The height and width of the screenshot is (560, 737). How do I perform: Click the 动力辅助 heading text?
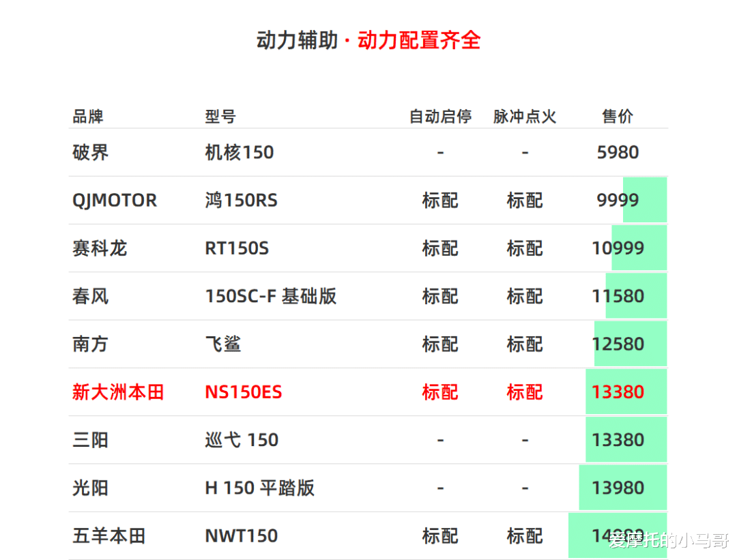tap(297, 40)
